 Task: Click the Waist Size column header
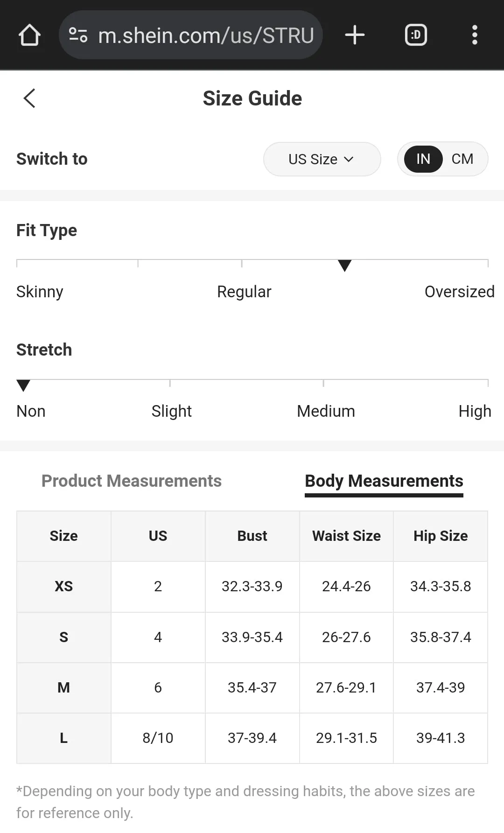click(x=346, y=536)
